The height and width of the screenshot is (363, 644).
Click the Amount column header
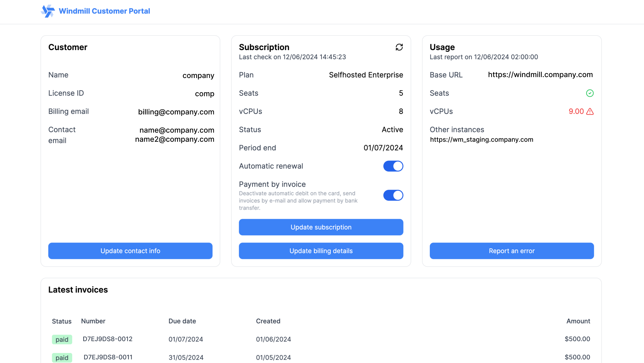(578, 321)
